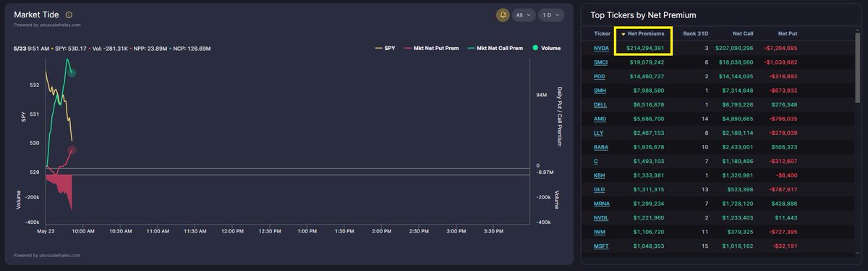Toggle the Volume series in the legend
868x271 pixels.
click(x=546, y=48)
